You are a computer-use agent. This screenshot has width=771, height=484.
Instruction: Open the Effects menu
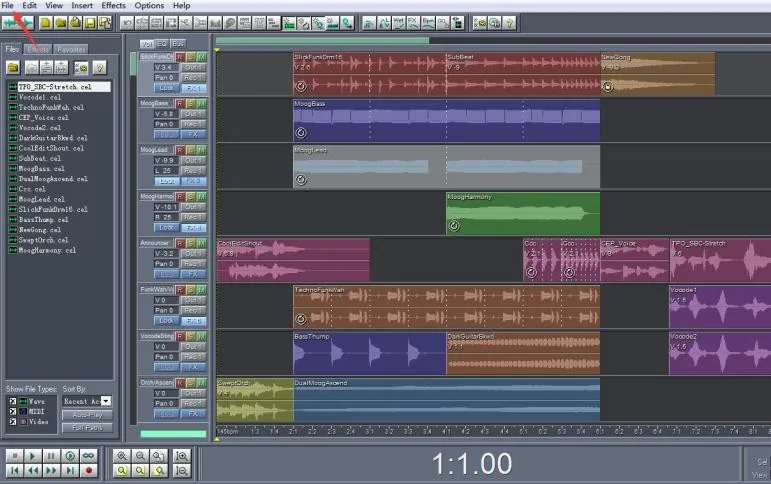click(x=113, y=6)
